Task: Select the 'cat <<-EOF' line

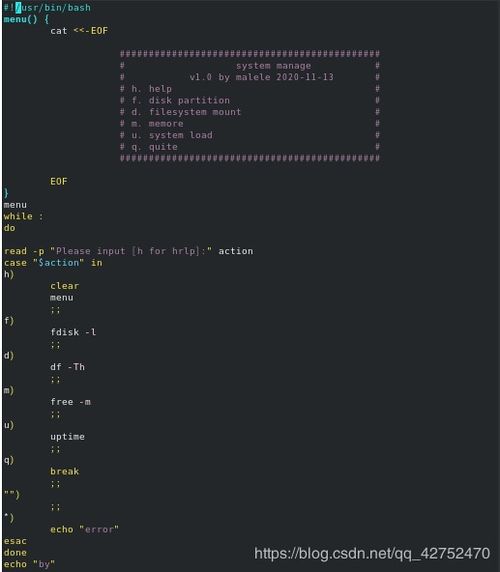Action: [79, 31]
